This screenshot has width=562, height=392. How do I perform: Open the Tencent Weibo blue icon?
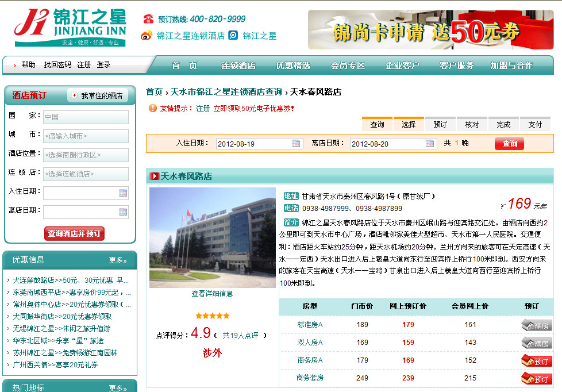(233, 36)
